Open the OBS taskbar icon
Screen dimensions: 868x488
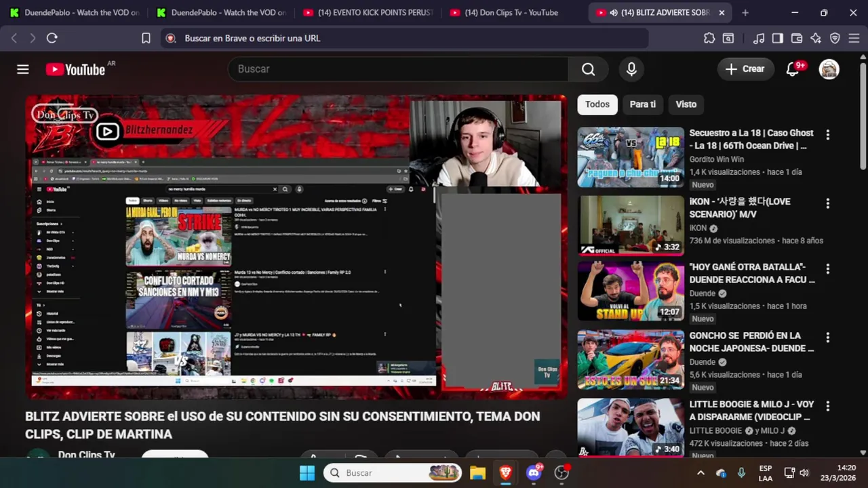point(561,472)
